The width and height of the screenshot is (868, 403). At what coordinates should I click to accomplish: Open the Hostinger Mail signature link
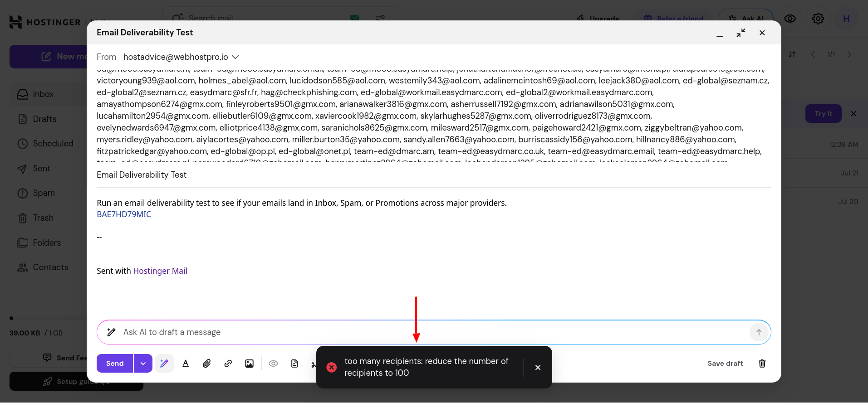[160, 271]
